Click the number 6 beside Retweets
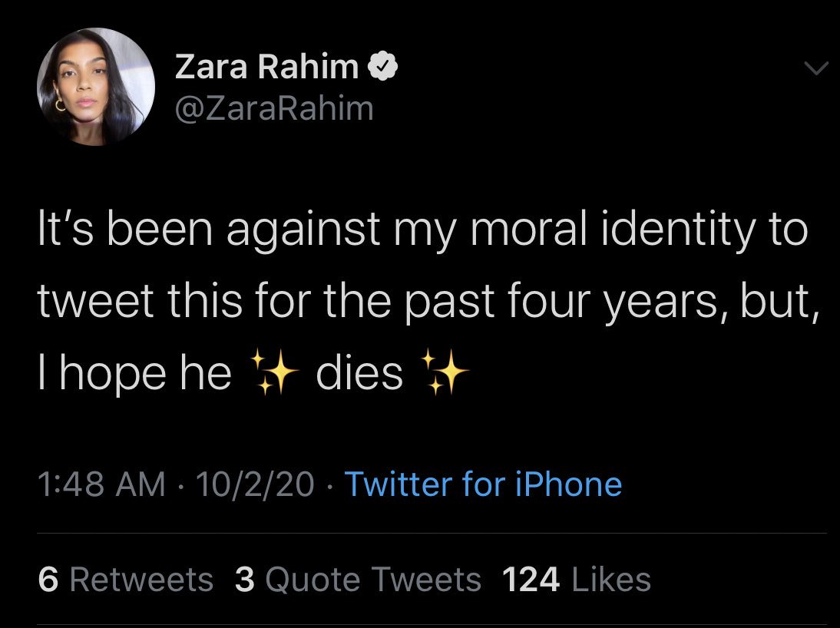This screenshot has width=840, height=628. tap(48, 580)
